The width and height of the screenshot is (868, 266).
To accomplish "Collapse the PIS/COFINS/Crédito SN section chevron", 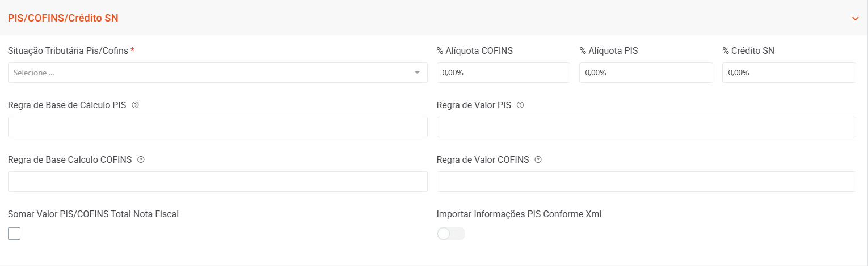I will tap(855, 18).
